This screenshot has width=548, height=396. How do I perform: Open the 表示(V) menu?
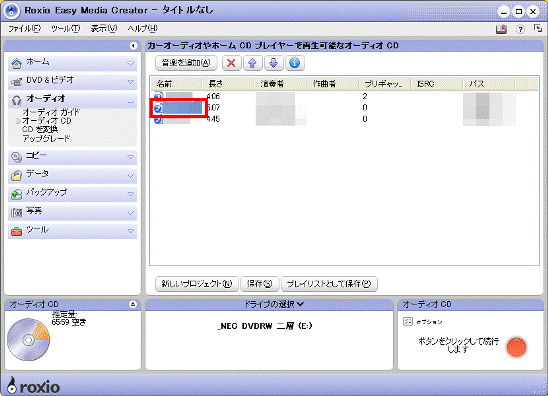coord(104,29)
